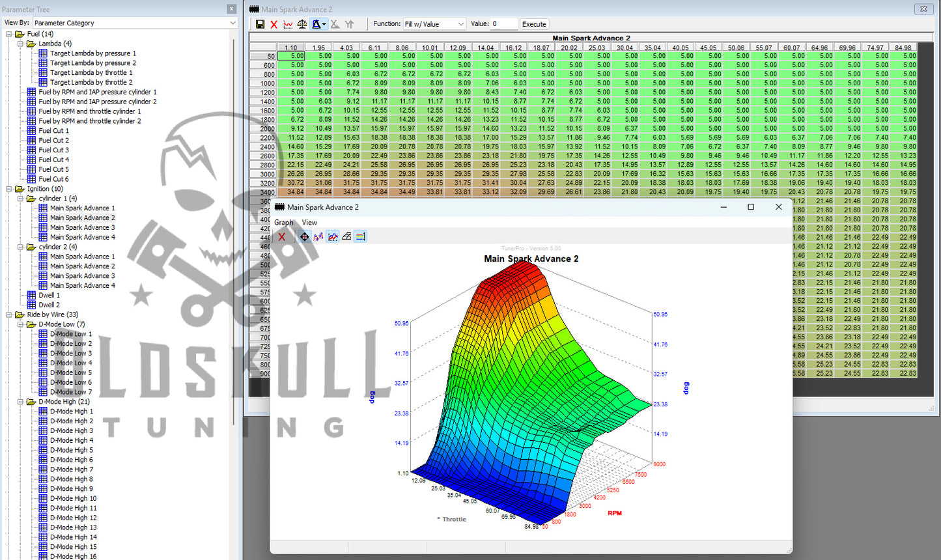941x560 pixels.
Task: Open the View By parameter category dropdown
Action: [135, 23]
